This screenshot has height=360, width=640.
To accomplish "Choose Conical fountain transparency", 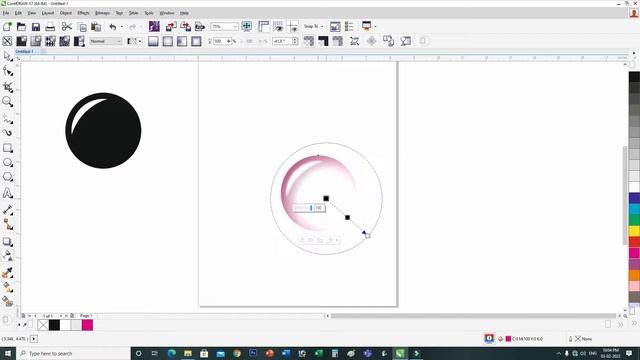I will [x=182, y=41].
